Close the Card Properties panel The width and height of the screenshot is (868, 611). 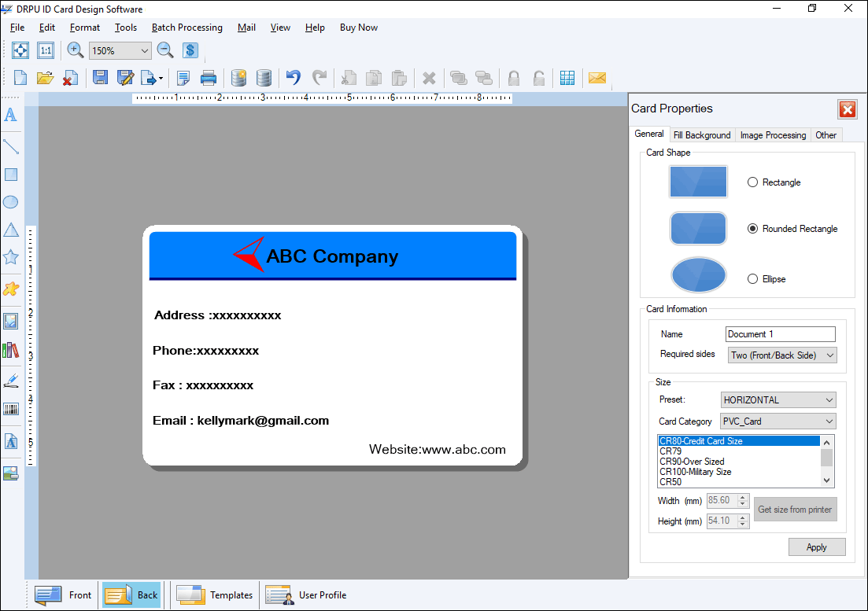pyautogui.click(x=847, y=109)
